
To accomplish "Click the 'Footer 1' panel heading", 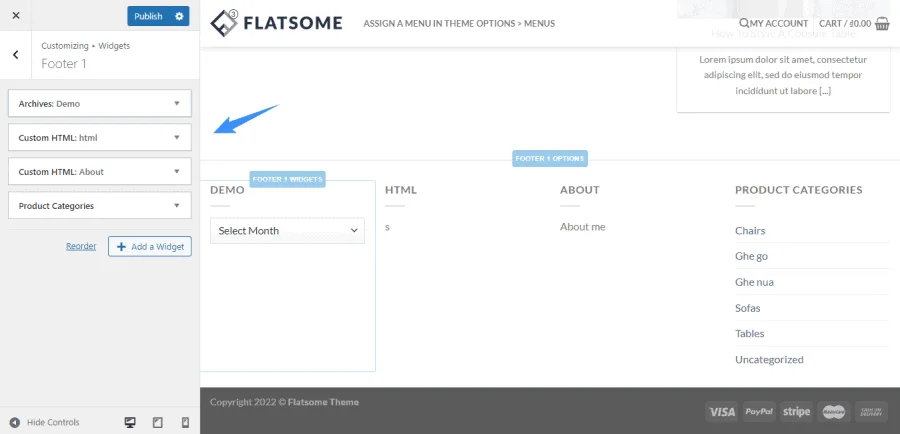I will point(64,64).
